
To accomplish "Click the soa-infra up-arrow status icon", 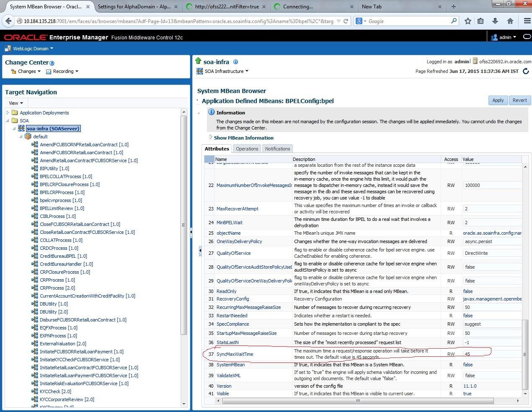I will [199, 61].
